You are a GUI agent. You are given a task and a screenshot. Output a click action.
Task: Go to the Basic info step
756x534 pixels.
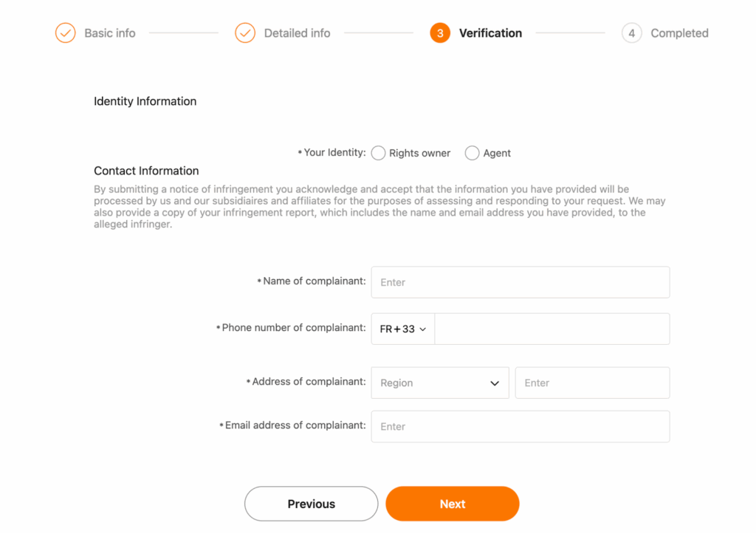tap(110, 32)
